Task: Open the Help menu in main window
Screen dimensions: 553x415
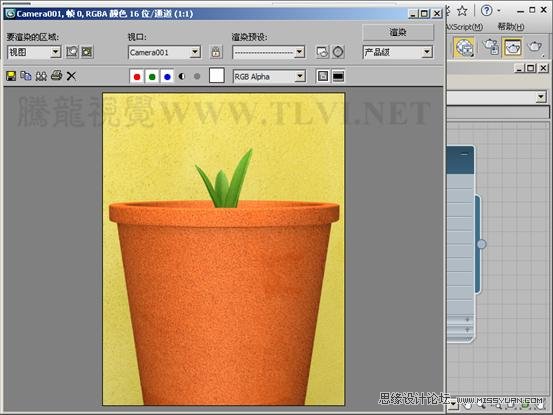Action: (511, 26)
